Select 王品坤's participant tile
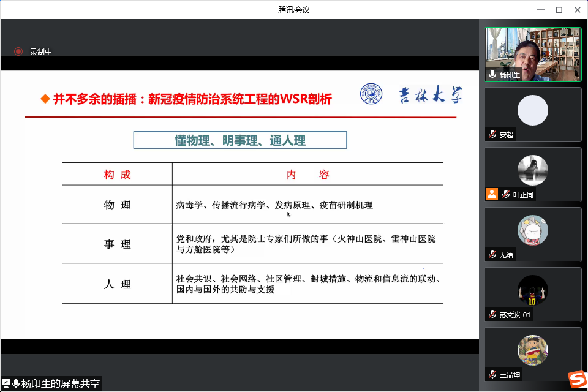 (x=532, y=350)
